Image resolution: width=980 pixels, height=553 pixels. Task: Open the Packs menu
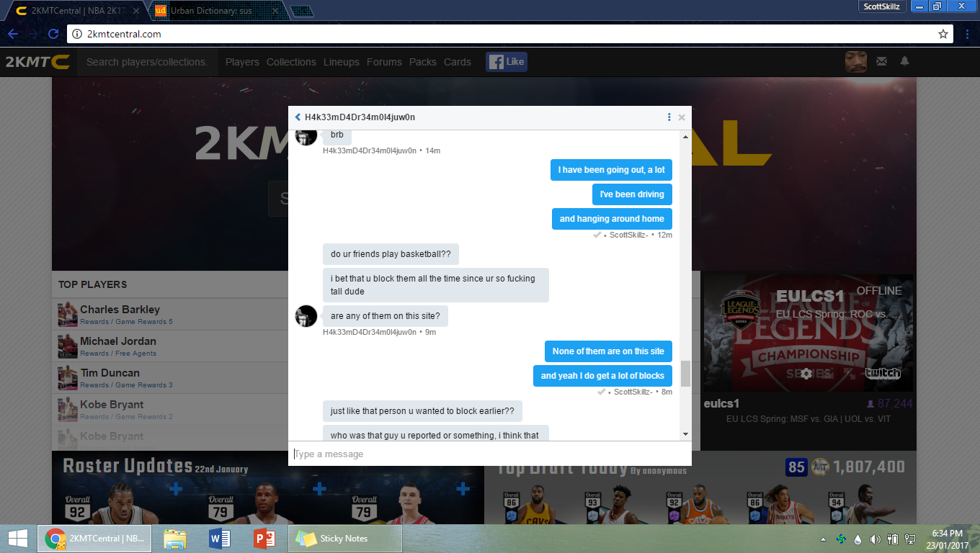[x=423, y=62]
